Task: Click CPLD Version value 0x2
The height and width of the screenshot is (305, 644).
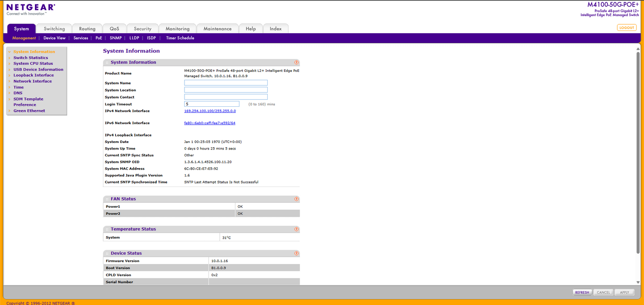Action: click(215, 275)
